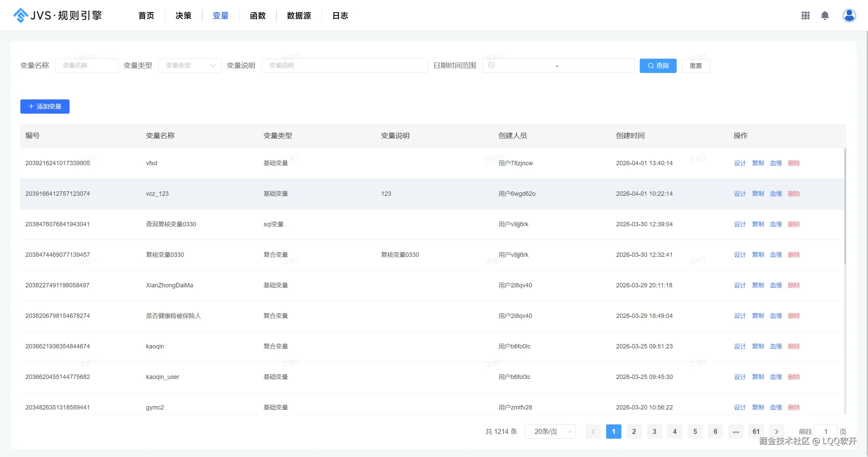Screen dimensions: 868x457
Task: Click the table's vertical scrollbar
Action: 845,207
